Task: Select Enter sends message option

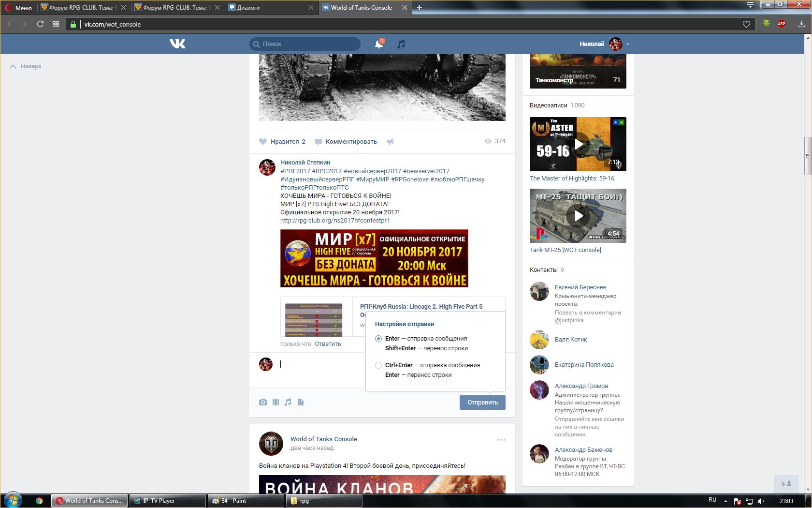Action: point(378,339)
